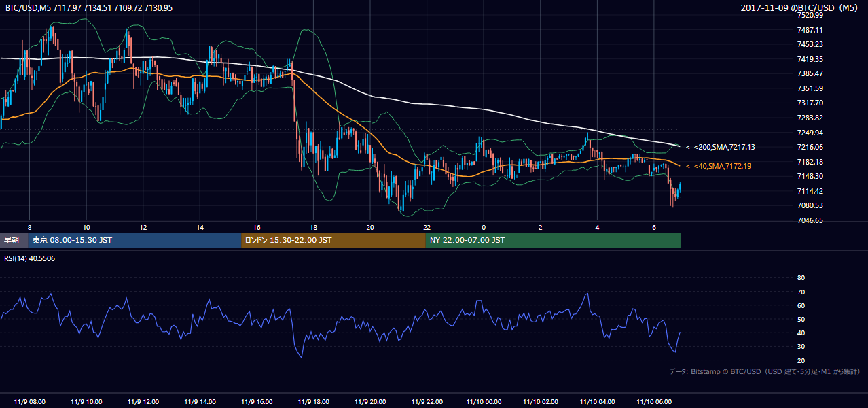Click the 2017-11-09 BTC/USD (M5) title
The image size is (868, 408).
(x=801, y=7)
